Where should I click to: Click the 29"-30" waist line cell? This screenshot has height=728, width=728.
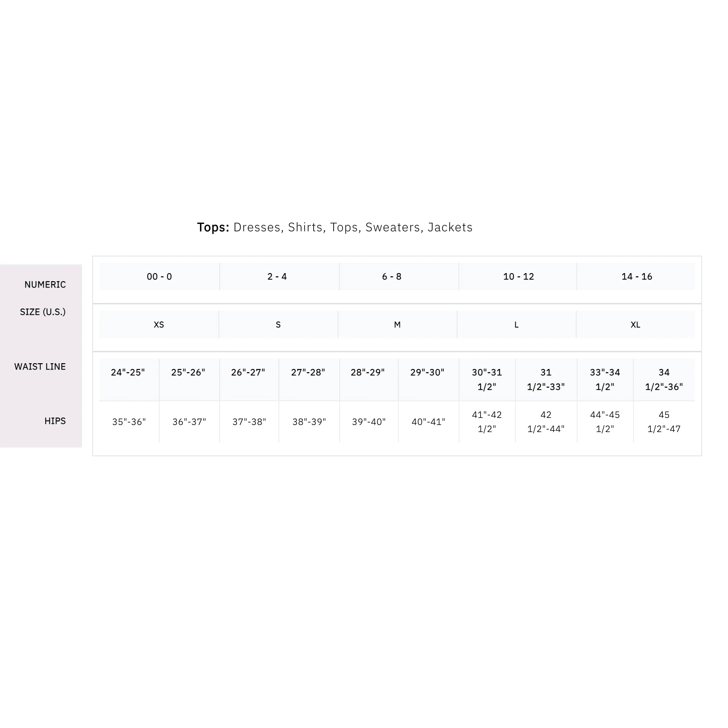coord(427,372)
